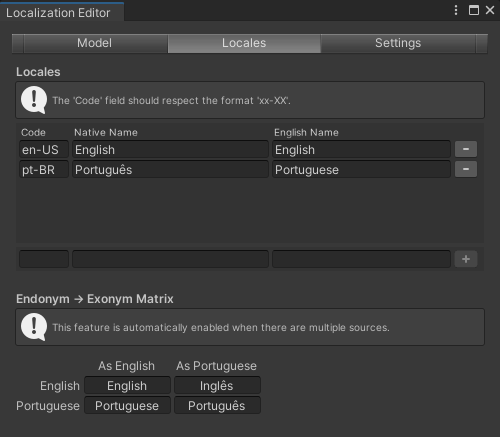Image resolution: width=500 pixels, height=437 pixels.
Task: Remove the en-US locale row
Action: click(466, 149)
